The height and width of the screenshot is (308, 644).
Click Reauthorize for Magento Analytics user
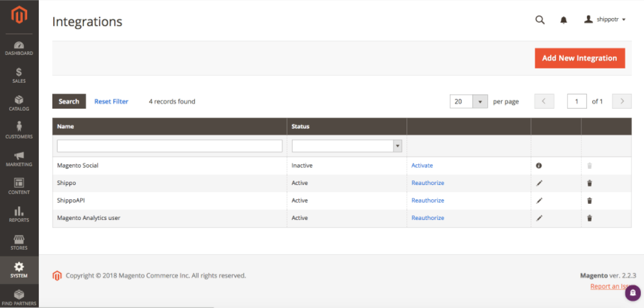pyautogui.click(x=428, y=218)
